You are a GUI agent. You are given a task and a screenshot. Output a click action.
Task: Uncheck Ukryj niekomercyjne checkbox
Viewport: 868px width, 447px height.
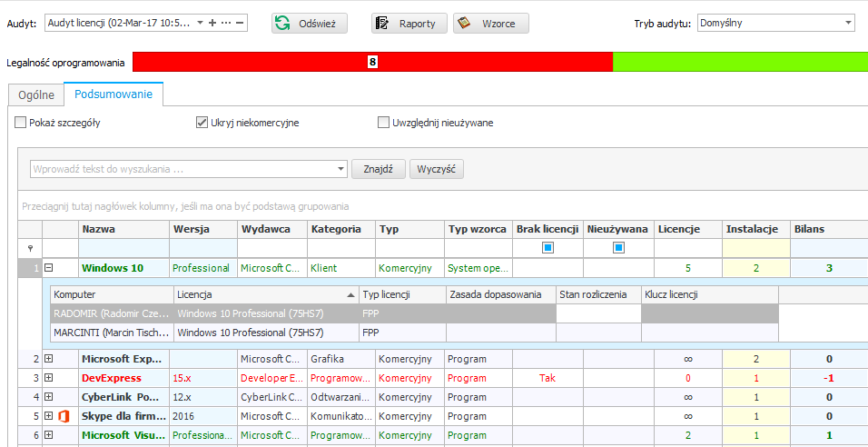click(x=202, y=123)
